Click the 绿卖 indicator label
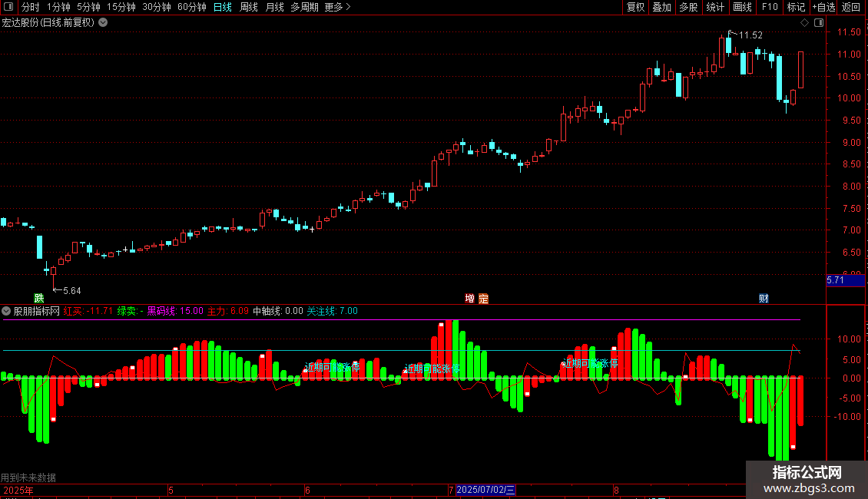The height and width of the screenshot is (499, 868). [x=130, y=311]
